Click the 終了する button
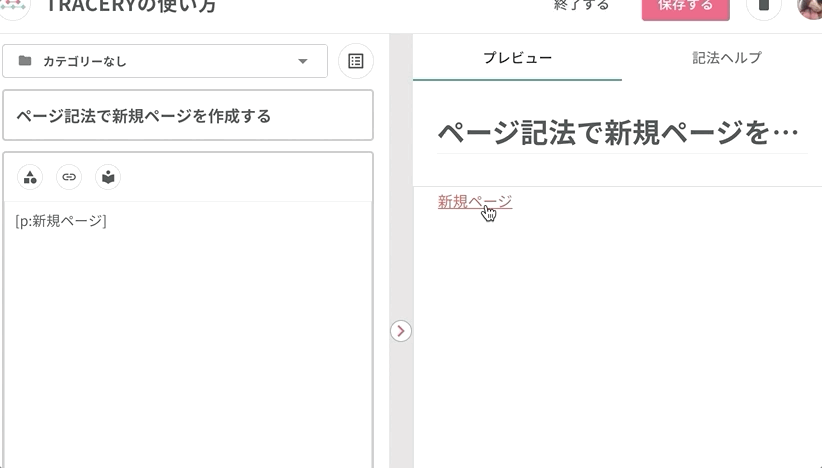Image resolution: width=822 pixels, height=468 pixels. click(x=581, y=6)
